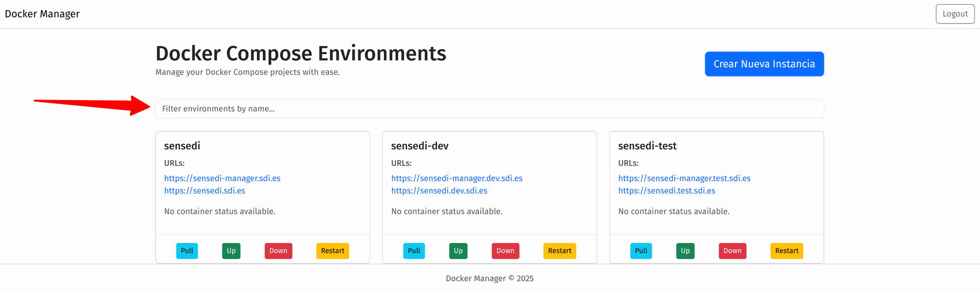The image size is (980, 292).
Task: Open https://sensedi-manager.test.sdi.es link
Action: pos(684,178)
